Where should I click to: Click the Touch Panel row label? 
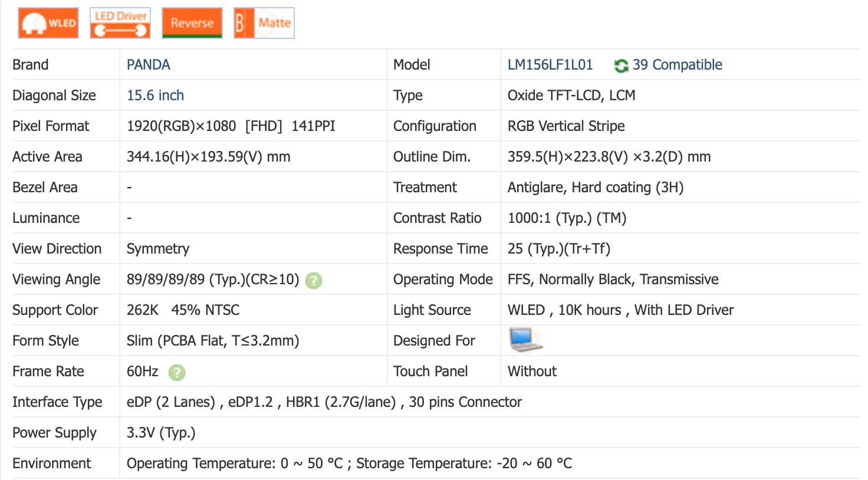(x=430, y=371)
